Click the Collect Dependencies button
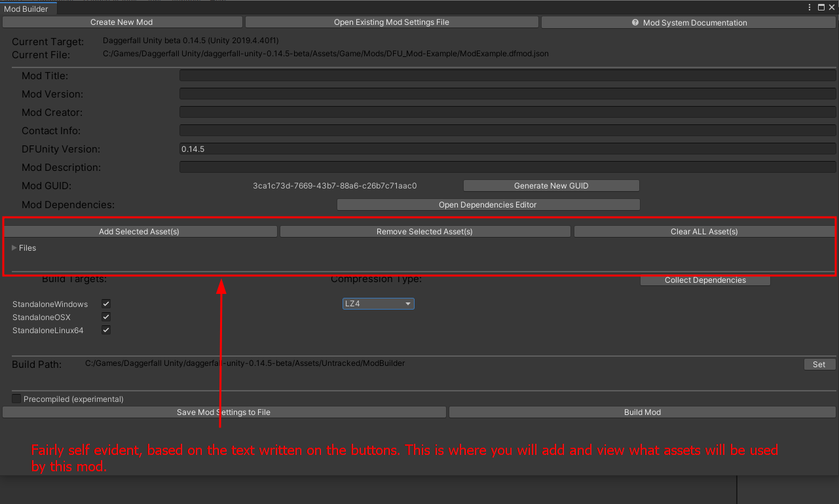 pos(705,280)
